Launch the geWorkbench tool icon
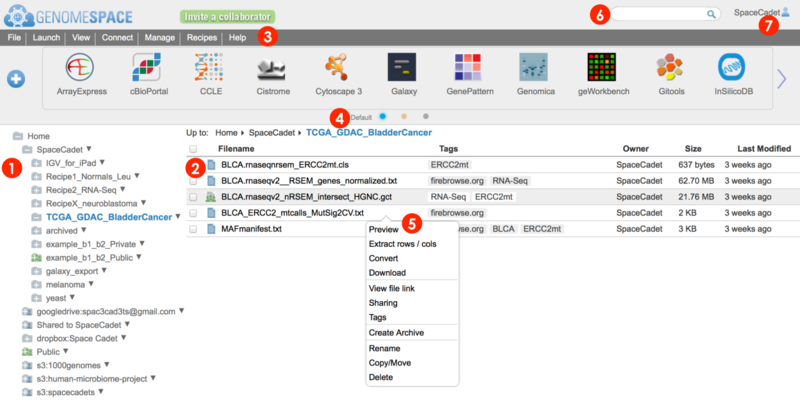 (x=602, y=67)
